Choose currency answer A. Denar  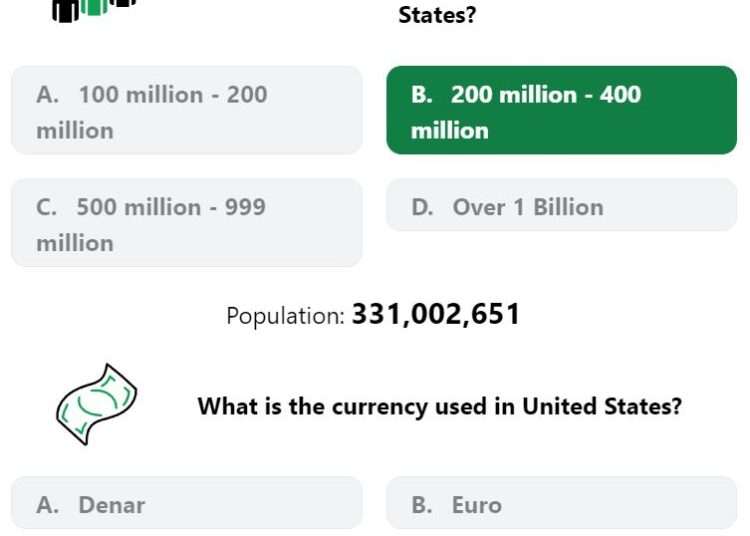pyautogui.click(x=187, y=503)
